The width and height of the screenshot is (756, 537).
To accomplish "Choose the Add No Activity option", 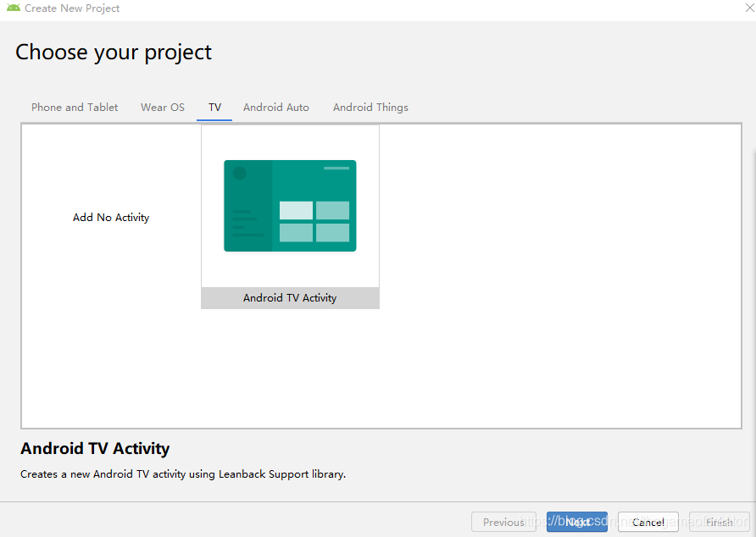I will (x=111, y=218).
